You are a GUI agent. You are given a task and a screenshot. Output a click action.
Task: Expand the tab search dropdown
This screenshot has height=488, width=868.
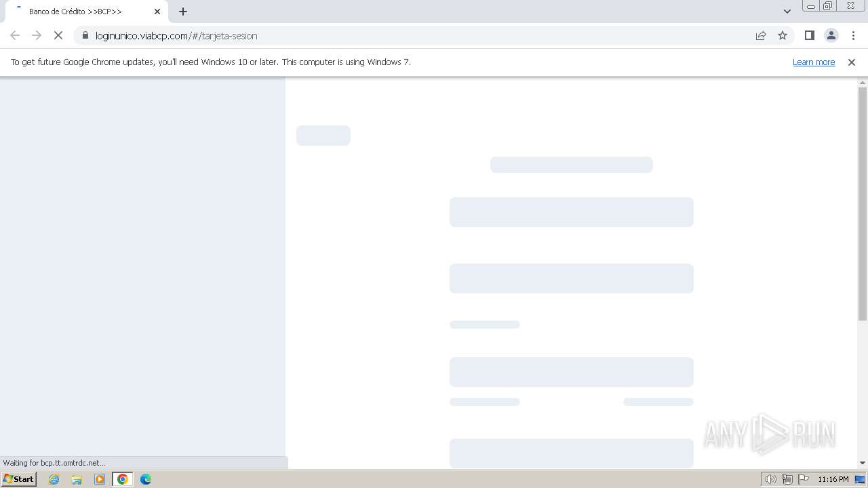coord(787,12)
